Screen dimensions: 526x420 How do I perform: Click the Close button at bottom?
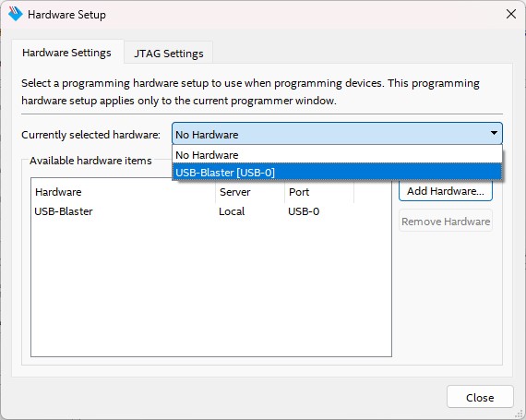480,398
